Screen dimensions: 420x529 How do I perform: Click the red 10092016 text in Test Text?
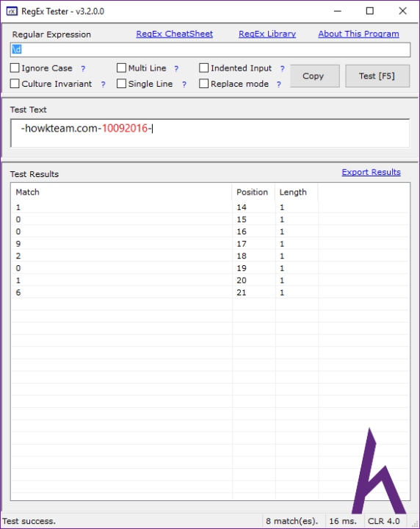[125, 128]
